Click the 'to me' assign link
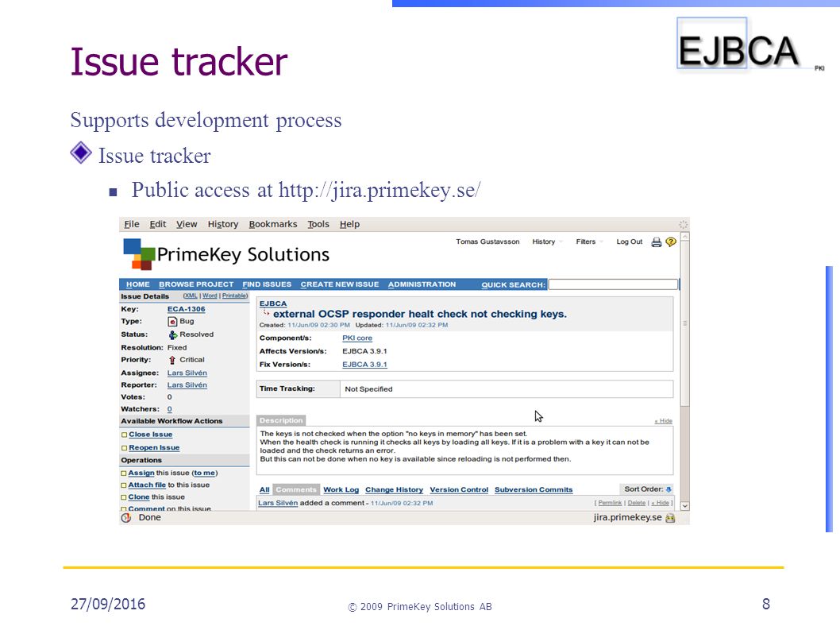The height and width of the screenshot is (630, 840). (205, 473)
